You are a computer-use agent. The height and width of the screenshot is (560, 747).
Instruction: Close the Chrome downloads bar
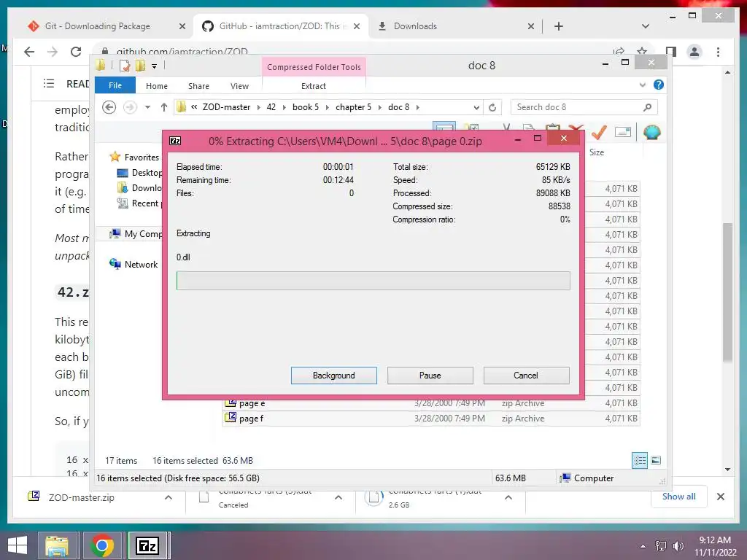pyautogui.click(x=720, y=497)
